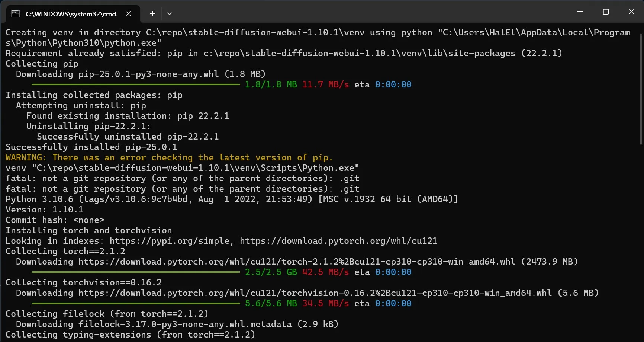Click the torch-2.1.2 wheel download URL

point(297,262)
